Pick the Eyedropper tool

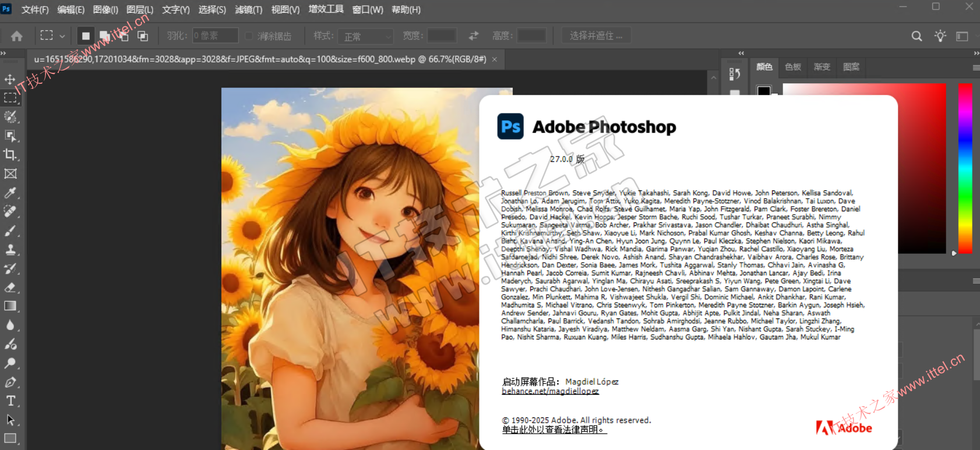coord(10,193)
